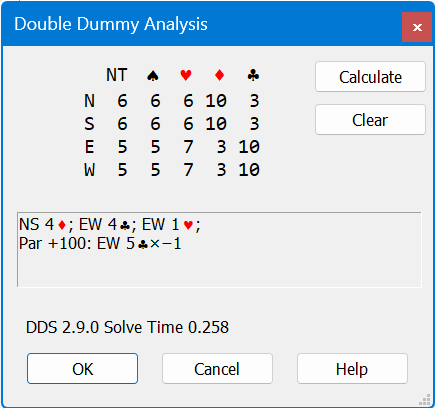Viewport: 435px width, 408px height.
Task: Click North's clubs value 3
Action: click(254, 101)
